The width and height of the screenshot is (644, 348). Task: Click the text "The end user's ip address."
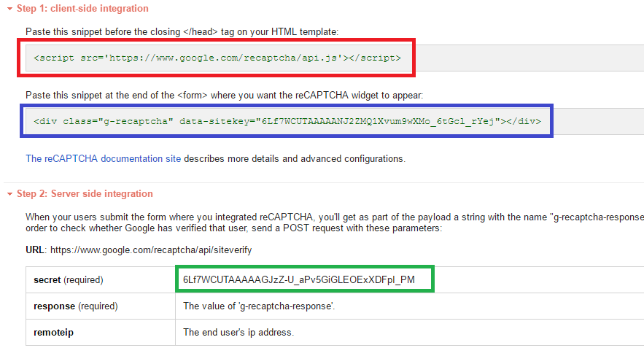(x=238, y=333)
